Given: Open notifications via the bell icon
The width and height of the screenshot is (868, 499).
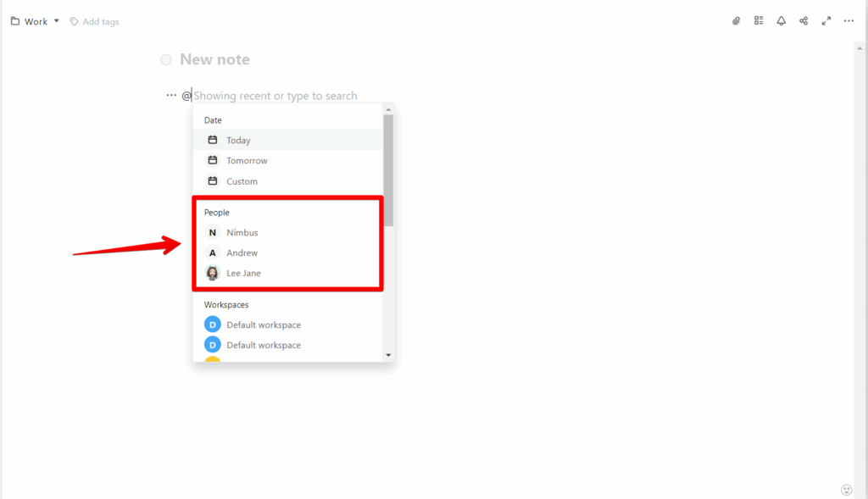Looking at the screenshot, I should tap(781, 20).
